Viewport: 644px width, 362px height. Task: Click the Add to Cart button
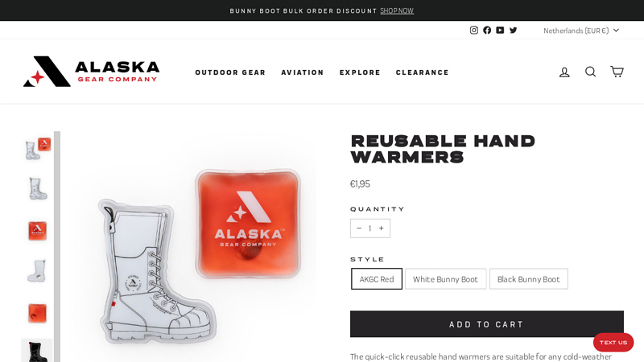(487, 324)
